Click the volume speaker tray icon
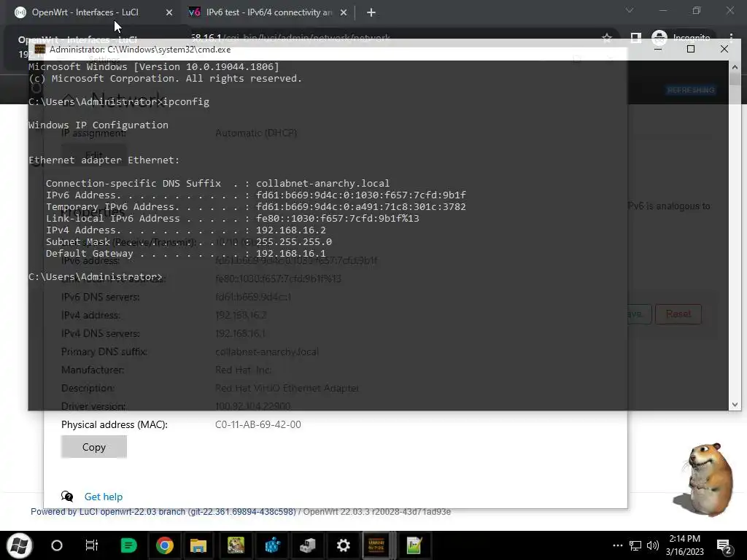The height and width of the screenshot is (560, 747). [653, 545]
